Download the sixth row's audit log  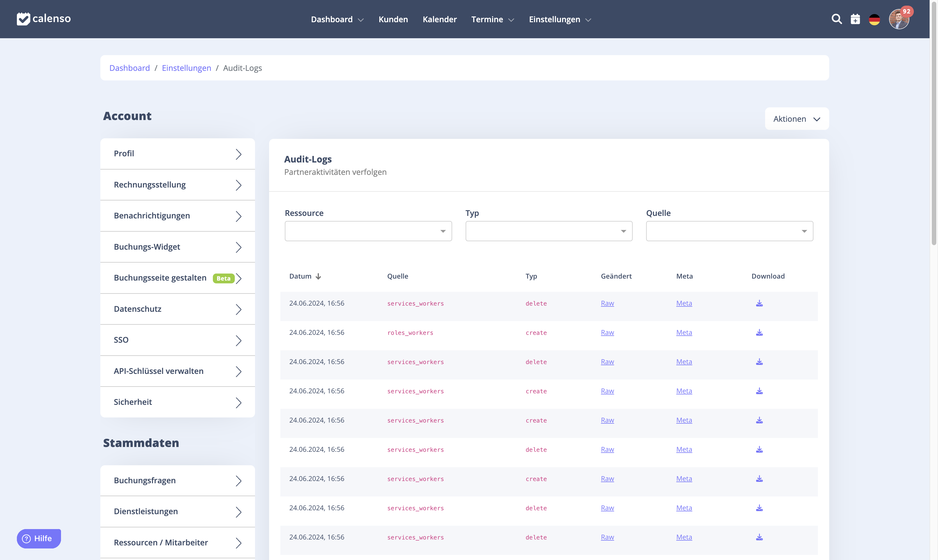[759, 450]
